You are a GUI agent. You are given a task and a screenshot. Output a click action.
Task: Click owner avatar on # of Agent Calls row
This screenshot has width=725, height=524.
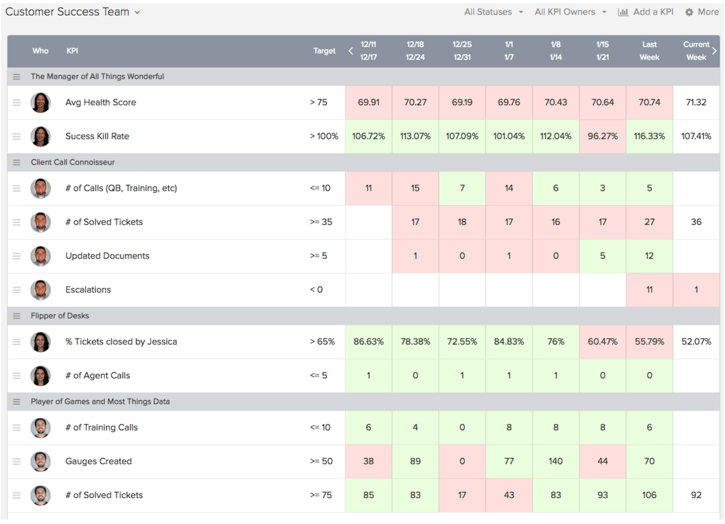(41, 376)
